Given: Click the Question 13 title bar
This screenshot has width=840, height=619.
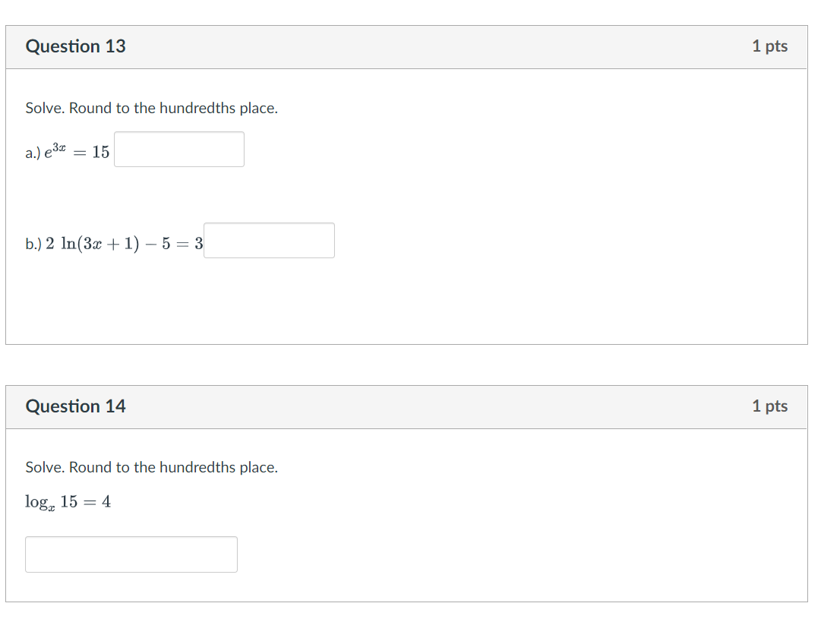Looking at the screenshot, I should pyautogui.click(x=380, y=46).
